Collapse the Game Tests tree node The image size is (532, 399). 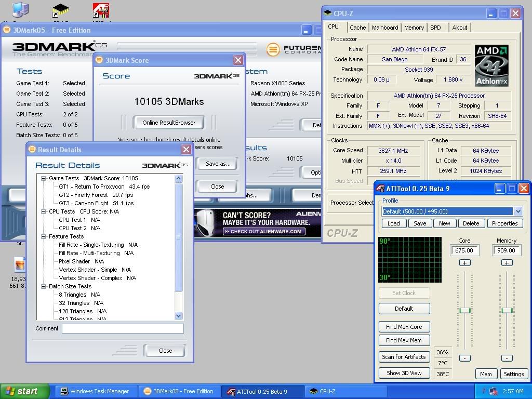[x=44, y=178]
